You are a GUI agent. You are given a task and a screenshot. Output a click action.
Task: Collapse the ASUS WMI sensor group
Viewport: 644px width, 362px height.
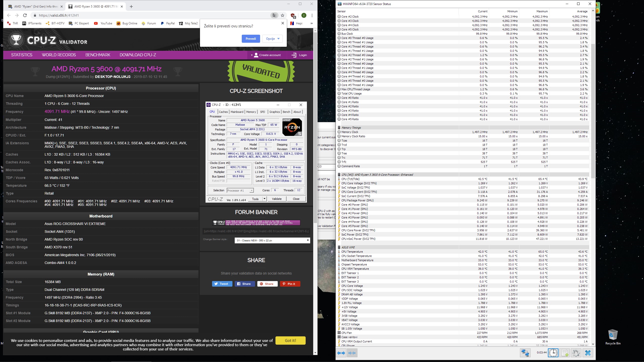pos(339,247)
